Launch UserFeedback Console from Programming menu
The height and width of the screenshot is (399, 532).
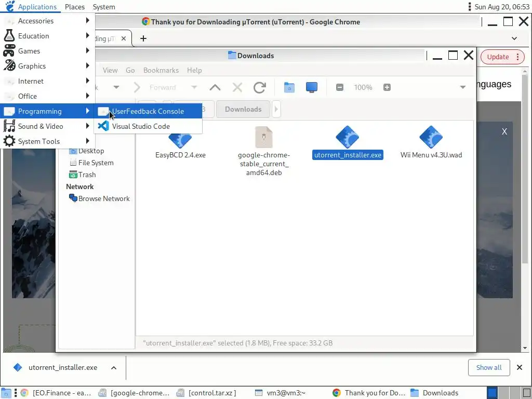tap(148, 111)
